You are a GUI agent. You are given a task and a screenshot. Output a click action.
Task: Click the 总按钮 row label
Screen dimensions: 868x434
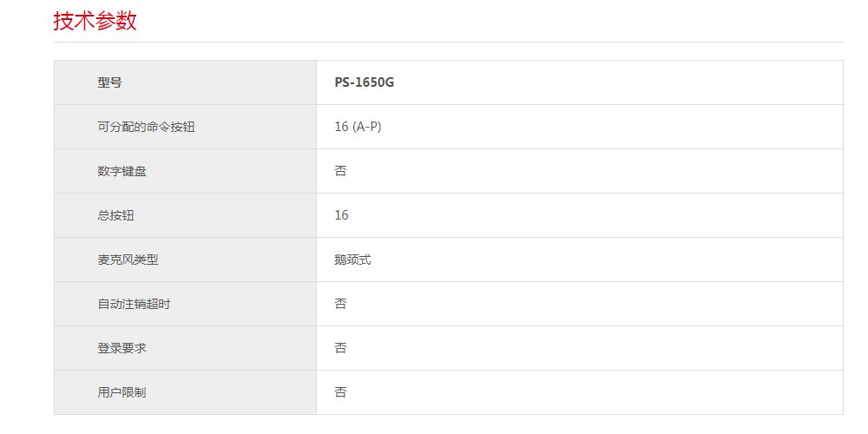[116, 216]
